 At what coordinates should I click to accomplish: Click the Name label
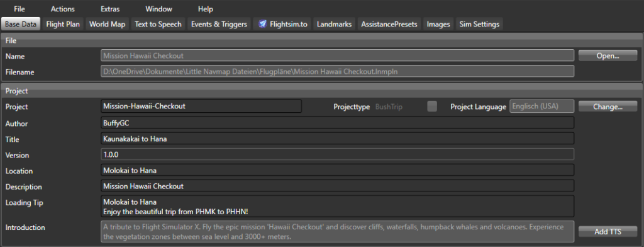(15, 57)
